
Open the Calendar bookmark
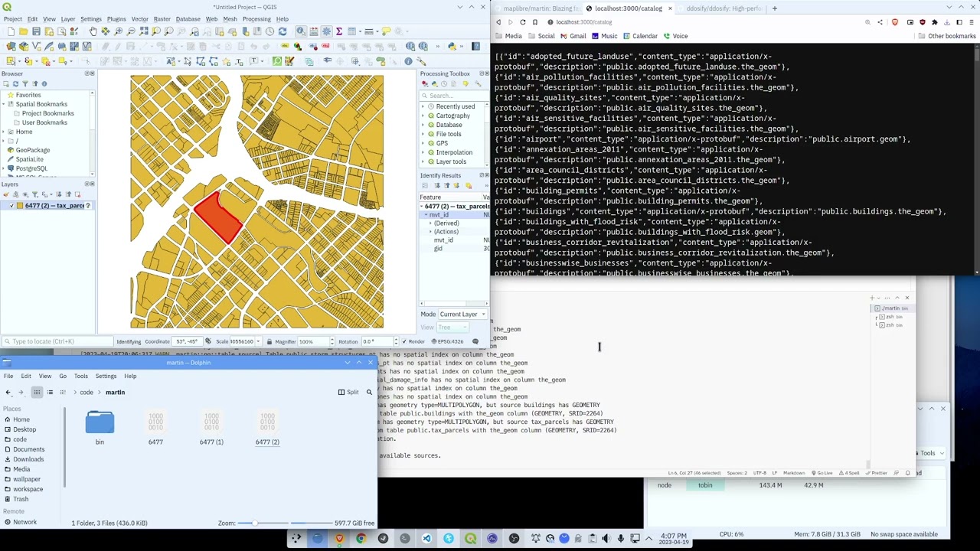[x=640, y=36]
